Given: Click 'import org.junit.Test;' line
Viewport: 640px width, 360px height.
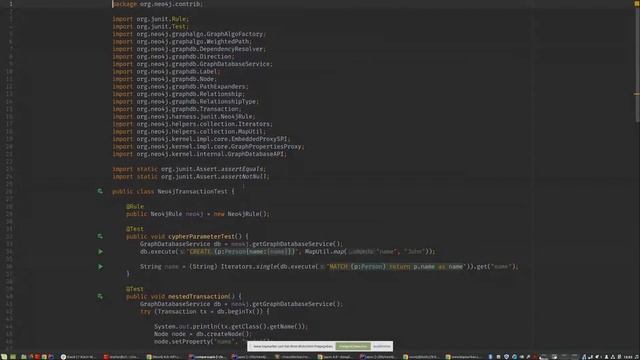Looking at the screenshot, I should pyautogui.click(x=150, y=27).
